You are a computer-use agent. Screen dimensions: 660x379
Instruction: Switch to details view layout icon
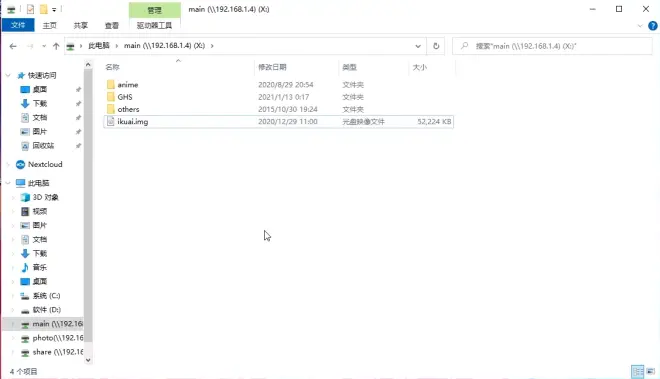click(x=637, y=371)
